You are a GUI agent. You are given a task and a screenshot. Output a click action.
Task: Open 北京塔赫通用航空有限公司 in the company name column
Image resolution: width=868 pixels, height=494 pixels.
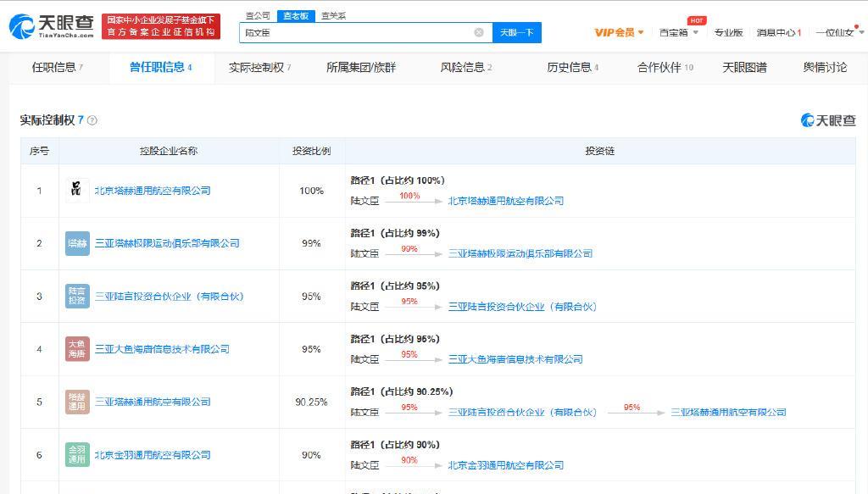pos(153,191)
